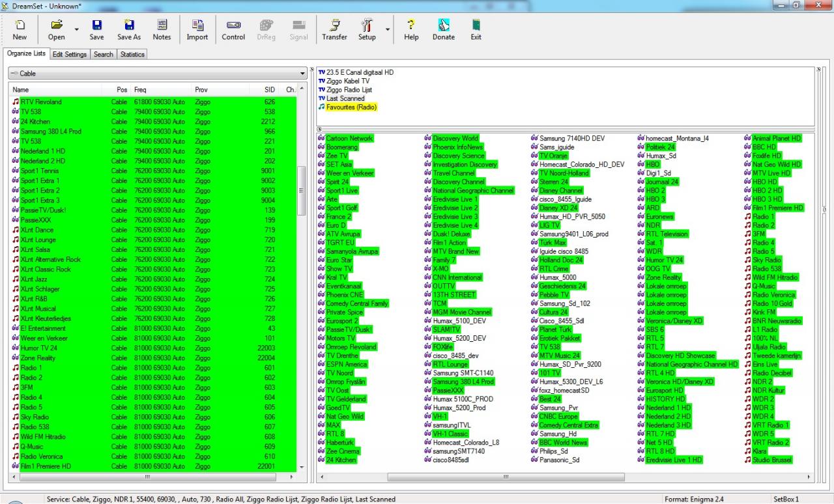The width and height of the screenshot is (834, 504).
Task: Sort by the Name column header
Action: pos(55,89)
